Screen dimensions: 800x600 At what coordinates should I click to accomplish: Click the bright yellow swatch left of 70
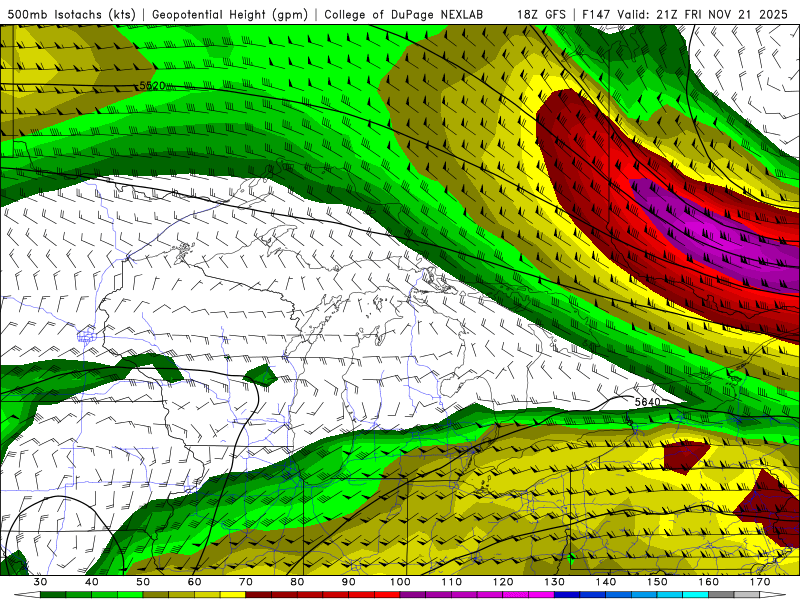233,595
